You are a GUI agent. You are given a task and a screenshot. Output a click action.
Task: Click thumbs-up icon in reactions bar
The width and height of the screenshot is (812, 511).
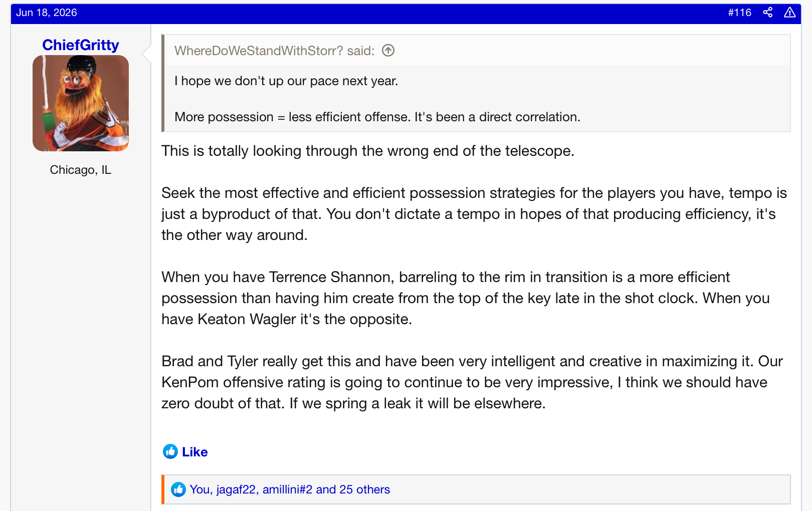[178, 489]
